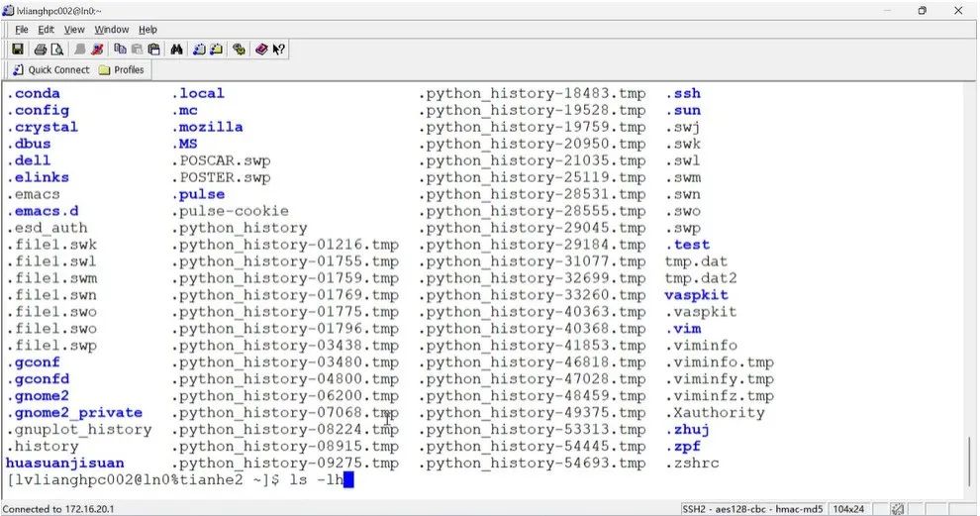
Task: Click the '.emacs.d' directory name
Action: pyautogui.click(x=43, y=211)
